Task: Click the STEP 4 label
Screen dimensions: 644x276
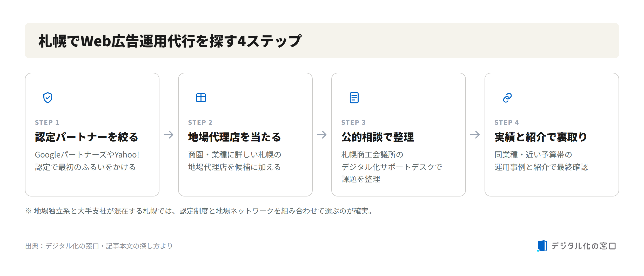Action: [x=507, y=122]
